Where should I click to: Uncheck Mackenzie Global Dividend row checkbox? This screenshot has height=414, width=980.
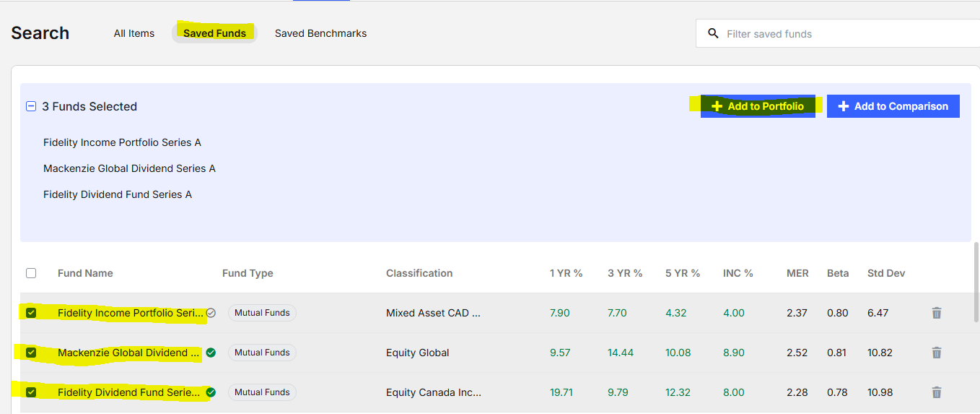pyautogui.click(x=31, y=353)
